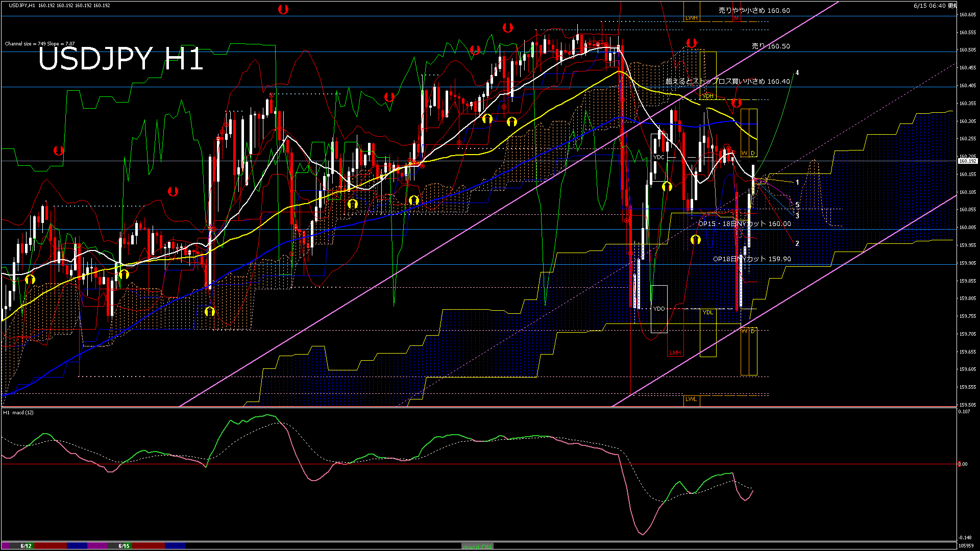Select the 超えるとストップロス買い小さめ 160.40 label
This screenshot has height=551, width=980.
[x=728, y=81]
